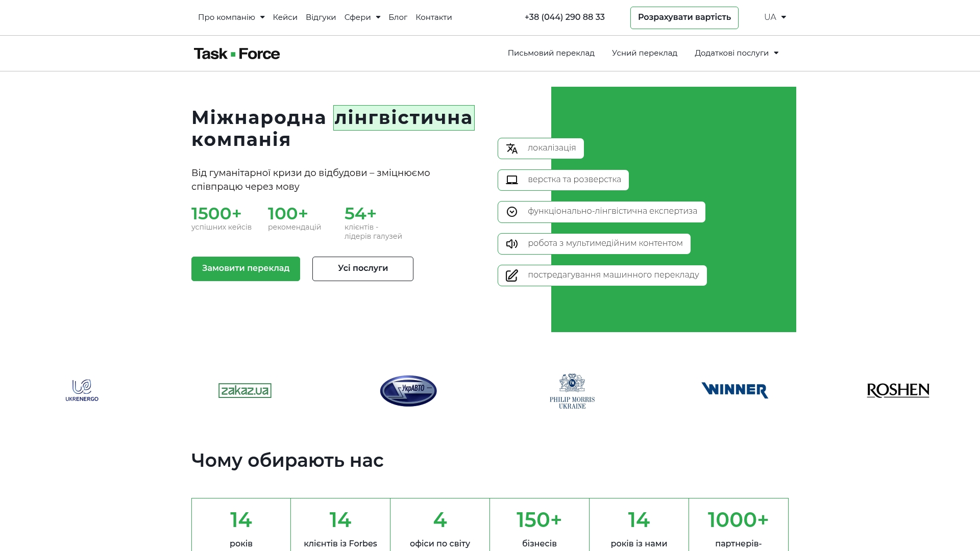The height and width of the screenshot is (551, 980).
Task: Open the Відгуки menu item
Action: (x=321, y=17)
